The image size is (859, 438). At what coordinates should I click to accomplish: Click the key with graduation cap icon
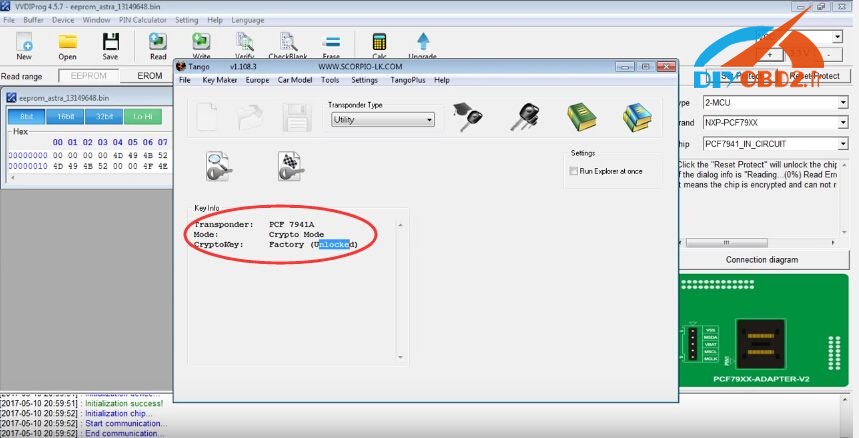[x=466, y=117]
